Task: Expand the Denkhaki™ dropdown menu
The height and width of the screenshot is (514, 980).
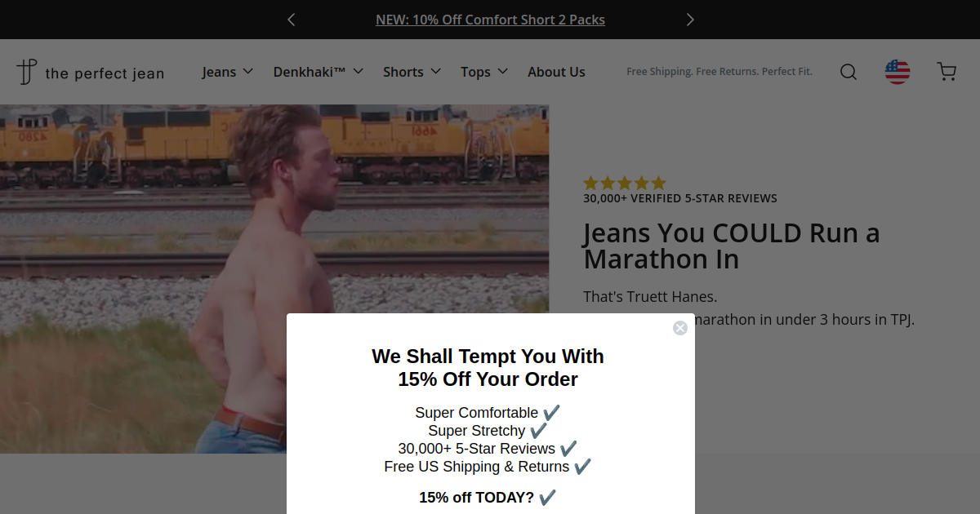Action: point(318,72)
